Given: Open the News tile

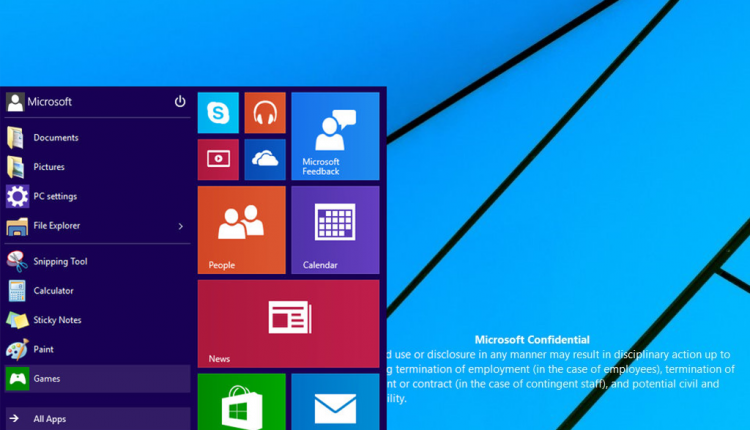Looking at the screenshot, I should (x=288, y=324).
